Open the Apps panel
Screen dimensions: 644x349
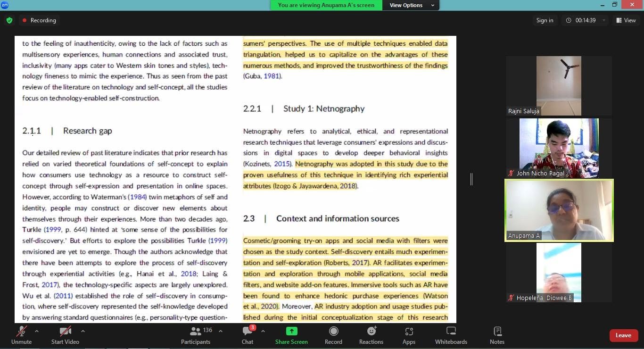pos(409,335)
